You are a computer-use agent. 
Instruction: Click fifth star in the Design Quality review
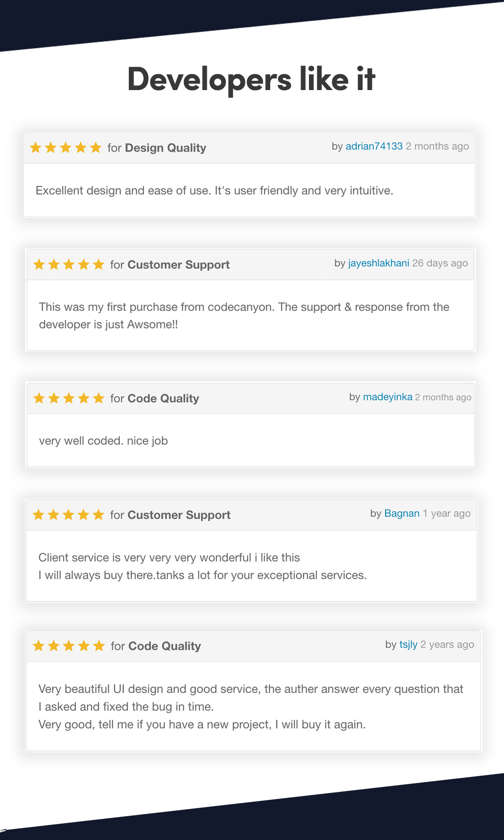click(x=96, y=148)
